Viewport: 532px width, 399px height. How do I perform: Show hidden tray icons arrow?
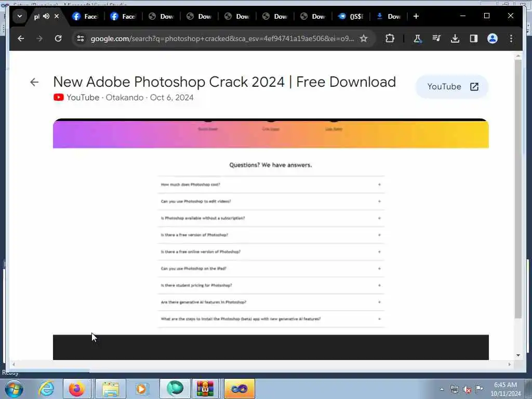pyautogui.click(x=442, y=390)
